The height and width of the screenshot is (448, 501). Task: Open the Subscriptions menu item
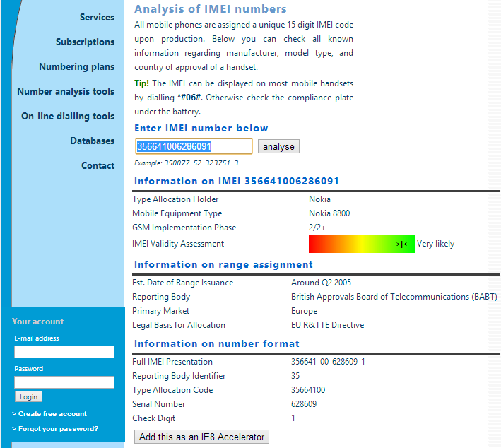click(x=85, y=42)
